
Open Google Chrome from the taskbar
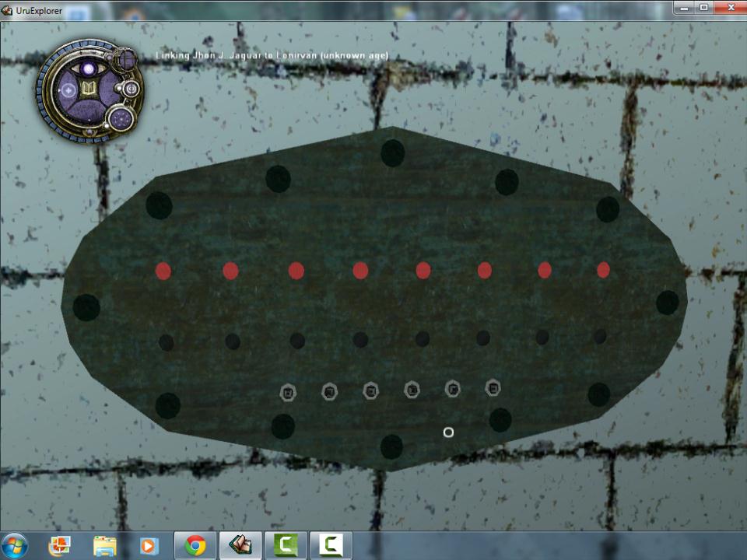(x=195, y=546)
